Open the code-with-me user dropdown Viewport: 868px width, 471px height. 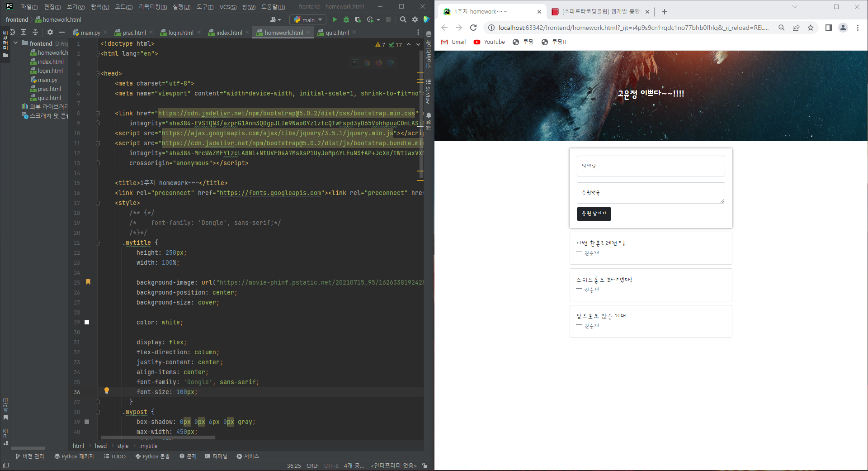(x=275, y=19)
